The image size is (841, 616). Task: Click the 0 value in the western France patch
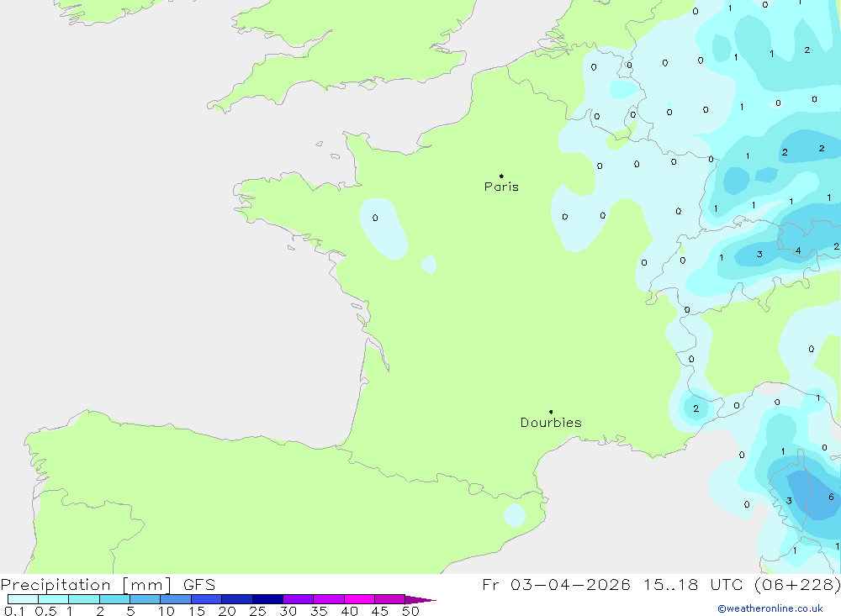375,218
